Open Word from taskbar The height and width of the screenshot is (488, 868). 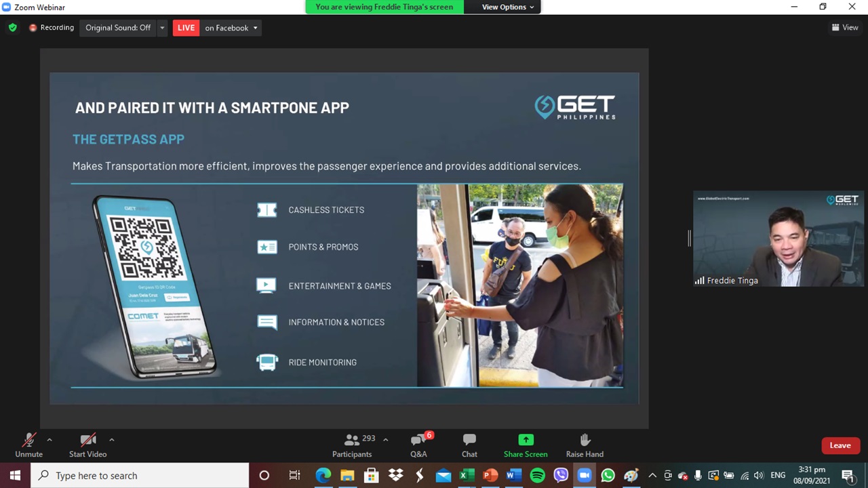click(x=513, y=475)
